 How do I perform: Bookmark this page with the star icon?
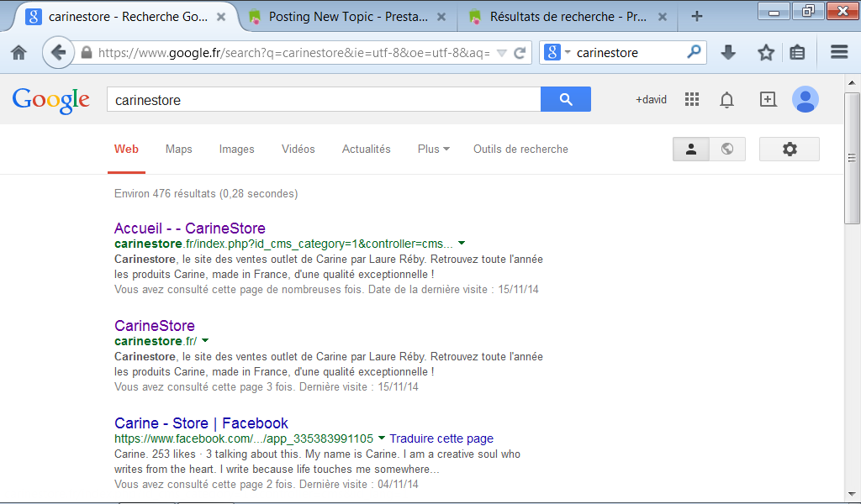[765, 53]
